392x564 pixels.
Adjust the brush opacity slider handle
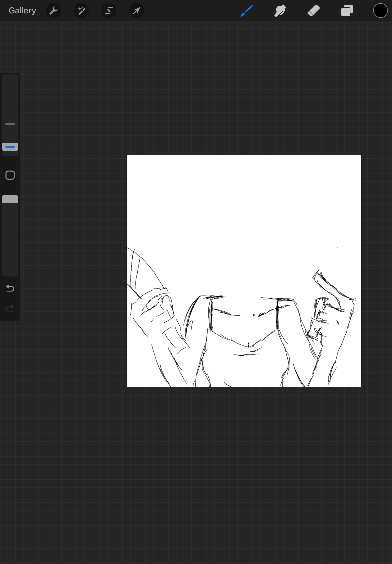pos(10,199)
